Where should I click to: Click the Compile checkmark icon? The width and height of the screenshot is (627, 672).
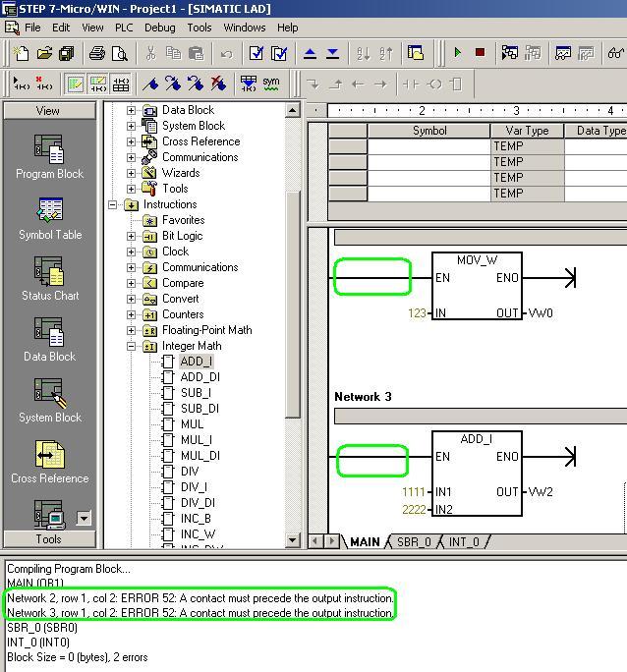point(256,53)
